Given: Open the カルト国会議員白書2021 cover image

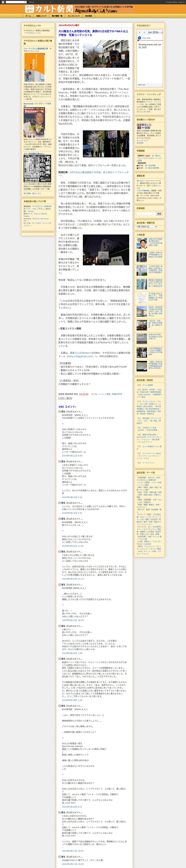Looking at the screenshot, I should [38, 169].
